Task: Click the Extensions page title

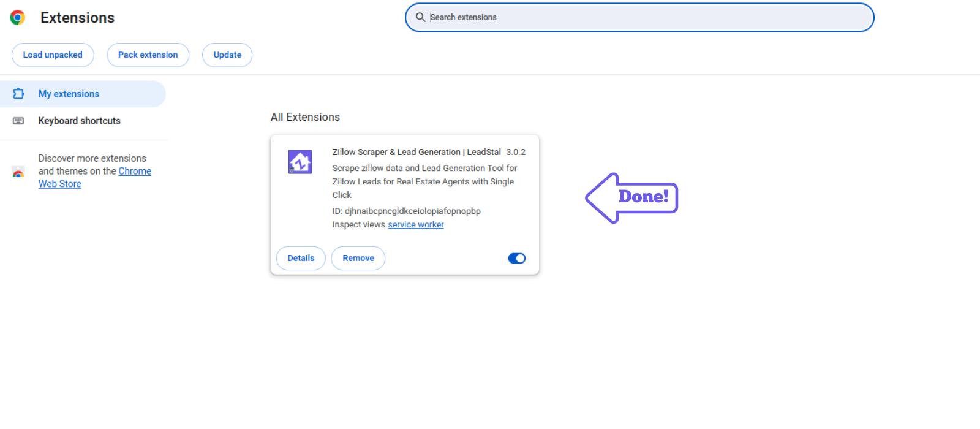Action: click(x=78, y=18)
